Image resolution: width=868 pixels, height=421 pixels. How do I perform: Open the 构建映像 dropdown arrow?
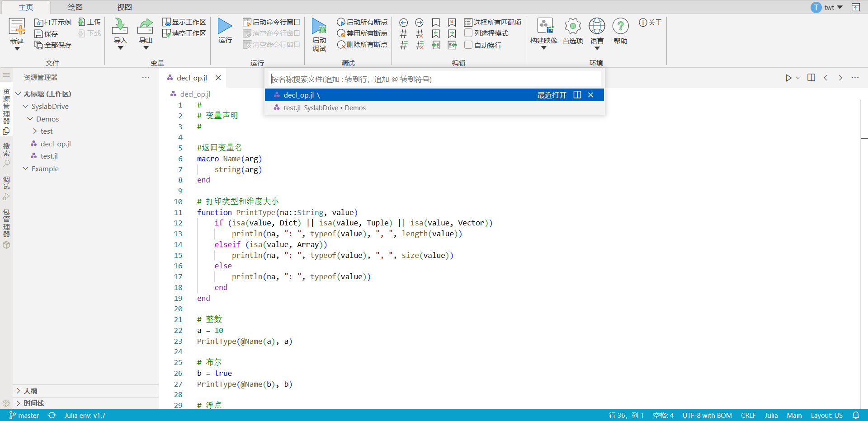click(x=544, y=48)
